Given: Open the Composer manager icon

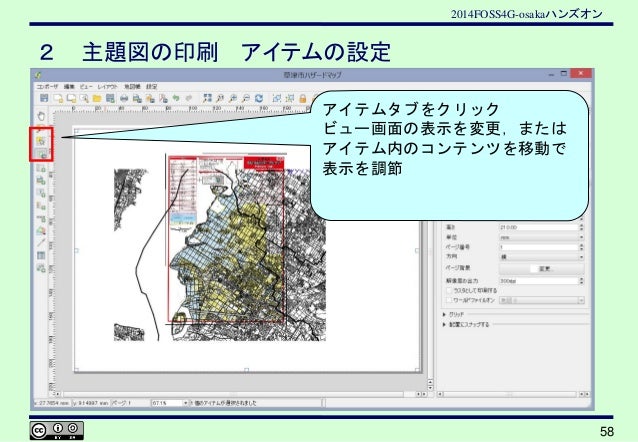Looking at the screenshot, I should coord(84,98).
